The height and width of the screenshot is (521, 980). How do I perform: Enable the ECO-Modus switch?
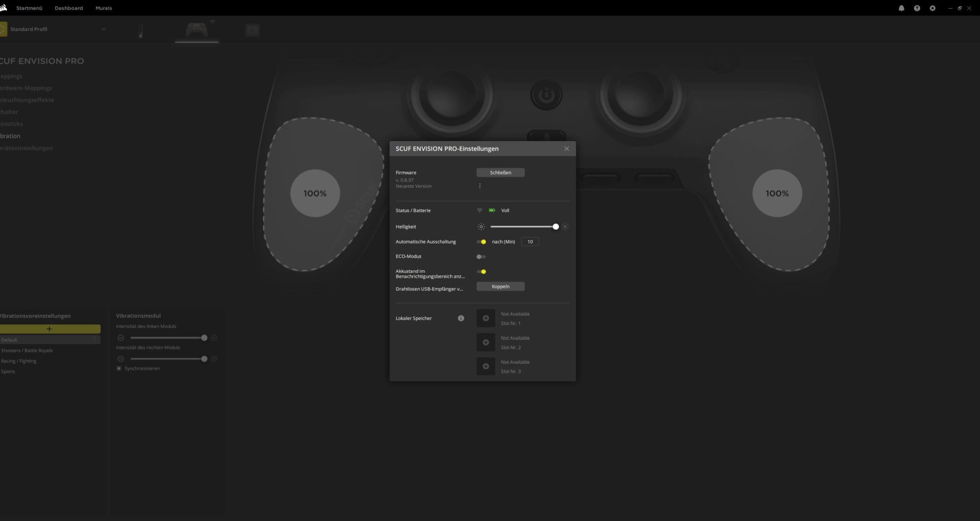[481, 257]
